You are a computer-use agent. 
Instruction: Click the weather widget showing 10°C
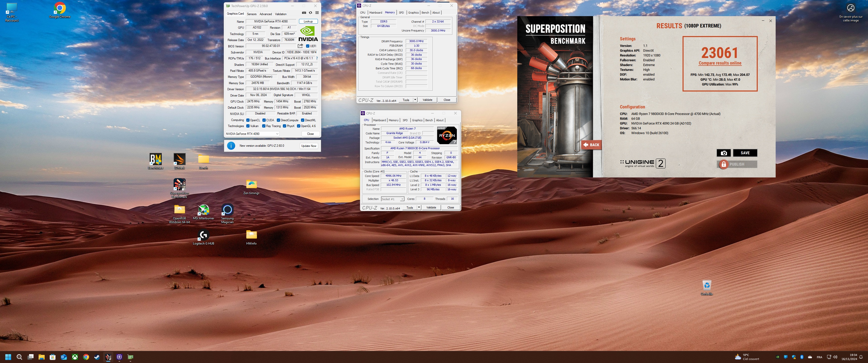tap(747, 357)
